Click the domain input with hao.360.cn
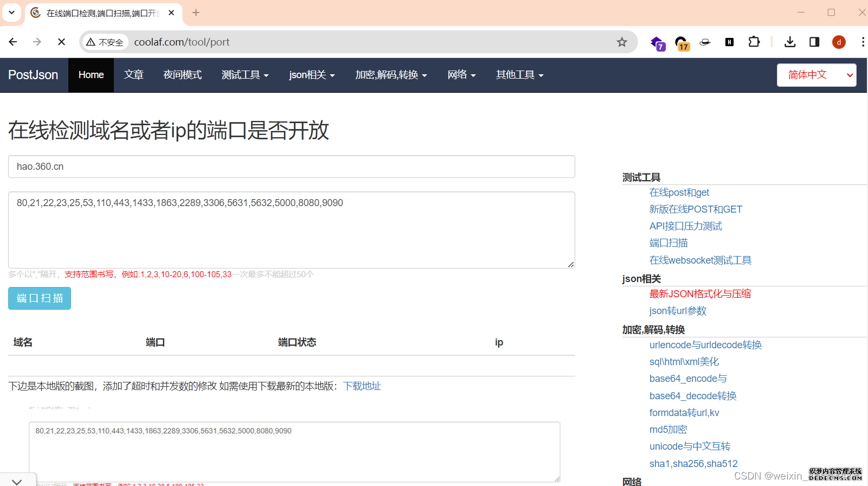 click(x=291, y=167)
